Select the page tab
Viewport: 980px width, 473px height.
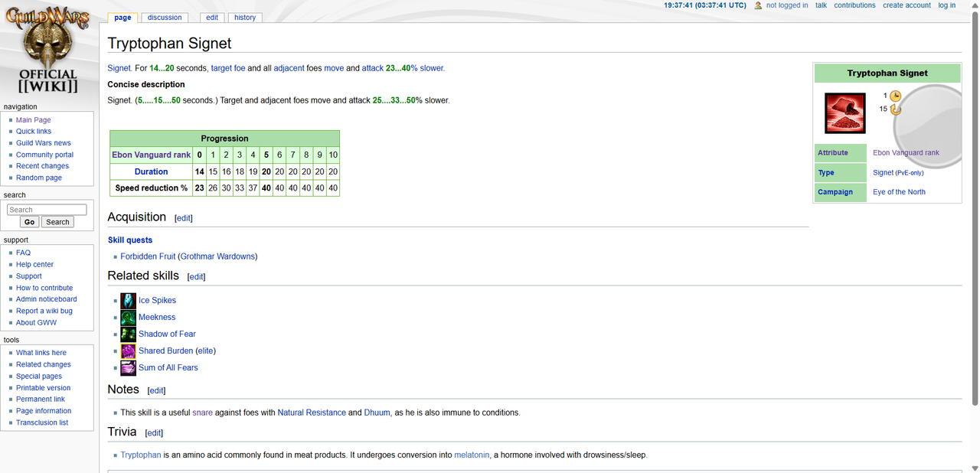[122, 18]
